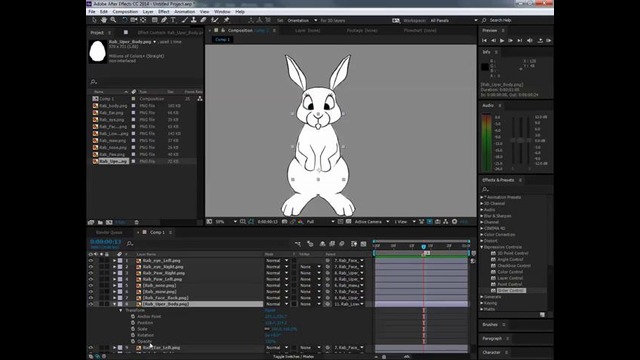Open the viewer magnification 50% dropdown
The height and width of the screenshot is (360, 640).
click(226, 222)
